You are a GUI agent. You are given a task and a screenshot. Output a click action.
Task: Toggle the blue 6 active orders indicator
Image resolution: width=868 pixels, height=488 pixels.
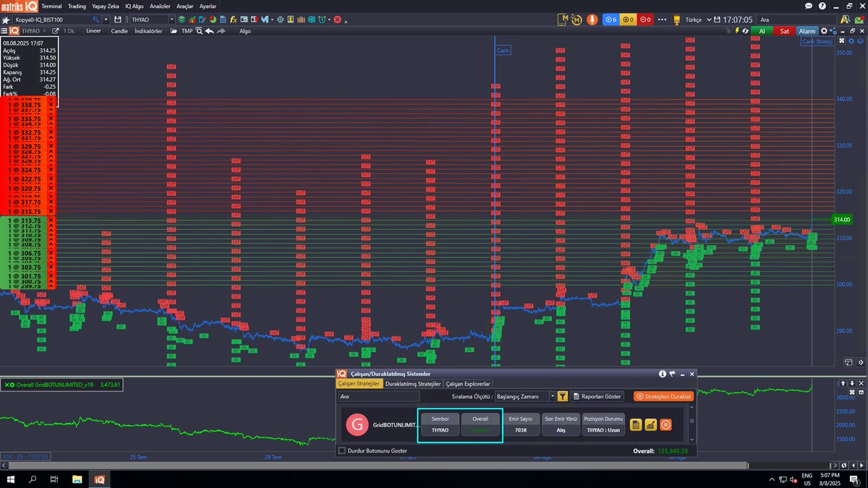coord(611,20)
